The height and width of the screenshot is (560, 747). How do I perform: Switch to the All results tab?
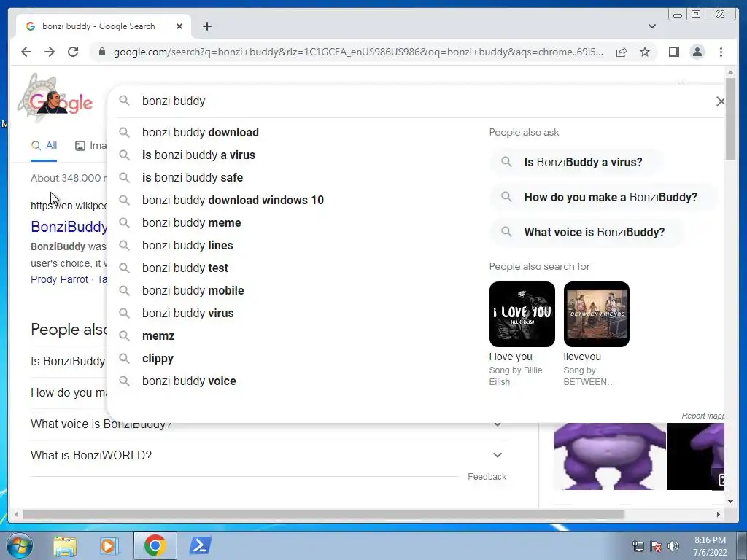point(44,146)
